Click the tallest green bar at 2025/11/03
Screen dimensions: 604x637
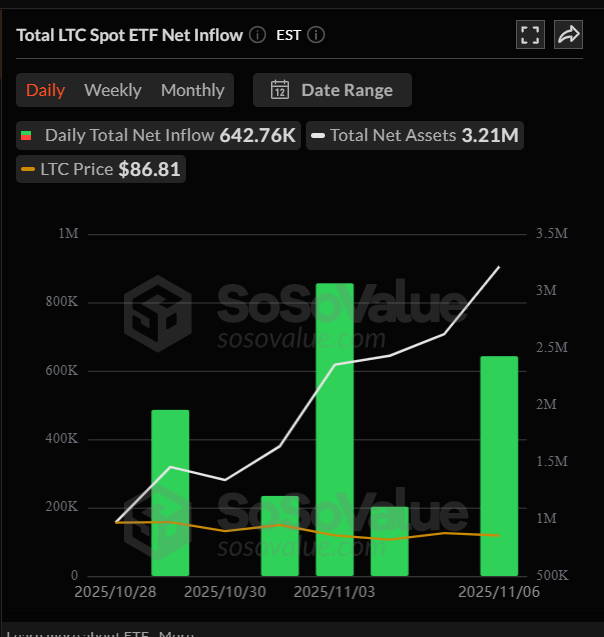pos(335,429)
